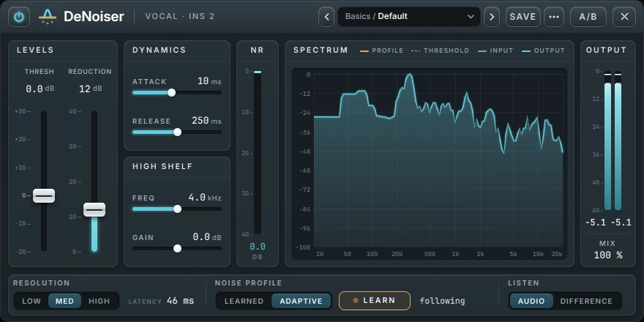Screen dimensions: 644x322
Task: Select LOW resolution
Action: click(31, 301)
